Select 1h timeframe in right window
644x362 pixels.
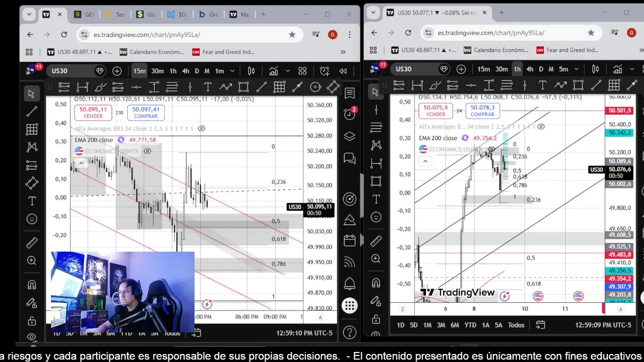[517, 69]
